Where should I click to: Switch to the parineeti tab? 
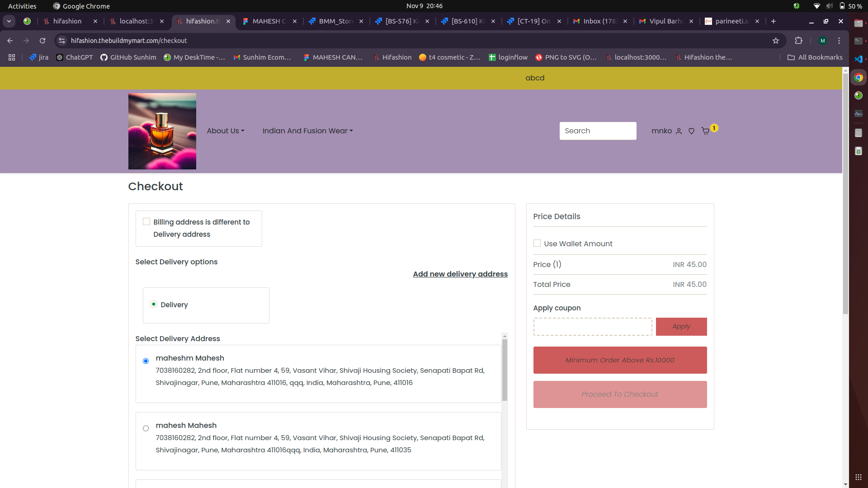(x=732, y=21)
